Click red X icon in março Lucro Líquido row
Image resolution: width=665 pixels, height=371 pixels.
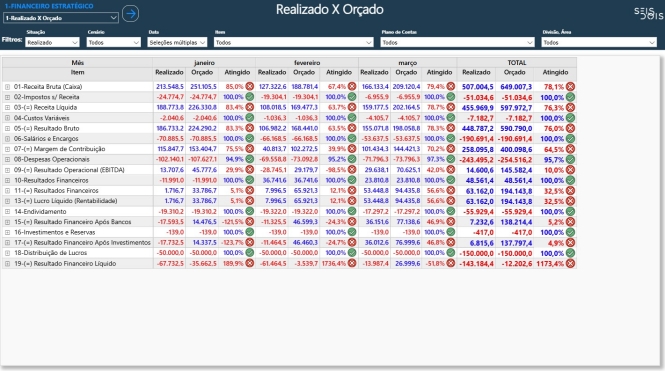450,201
